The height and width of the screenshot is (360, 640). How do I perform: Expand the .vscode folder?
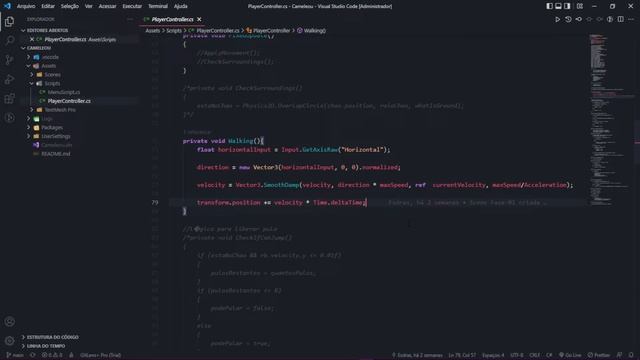coord(29,57)
